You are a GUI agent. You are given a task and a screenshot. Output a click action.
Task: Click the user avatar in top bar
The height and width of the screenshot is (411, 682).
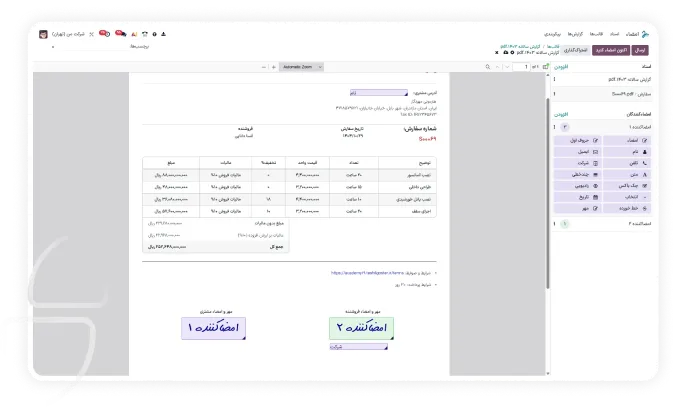tap(43, 33)
